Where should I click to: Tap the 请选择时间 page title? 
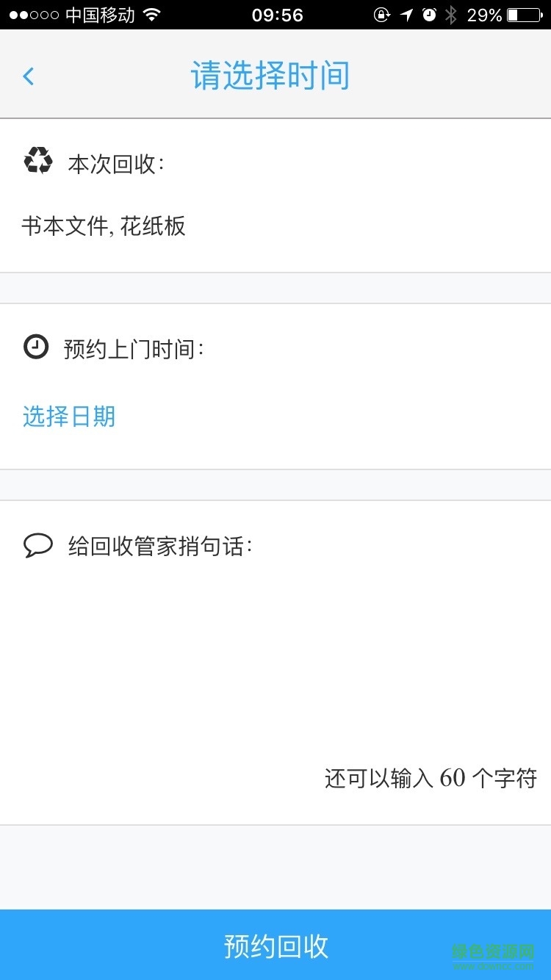point(270,76)
